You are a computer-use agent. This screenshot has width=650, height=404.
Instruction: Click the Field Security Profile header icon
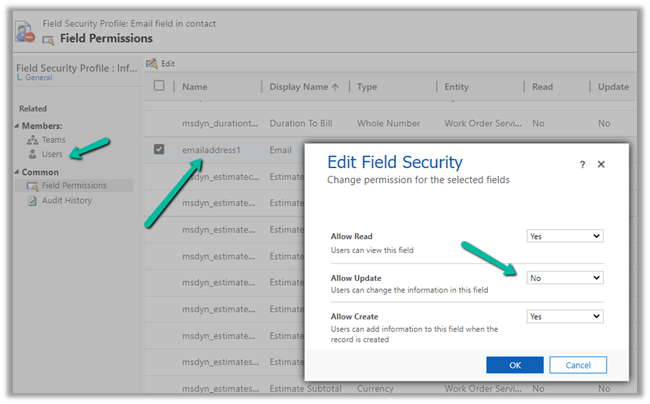click(24, 30)
